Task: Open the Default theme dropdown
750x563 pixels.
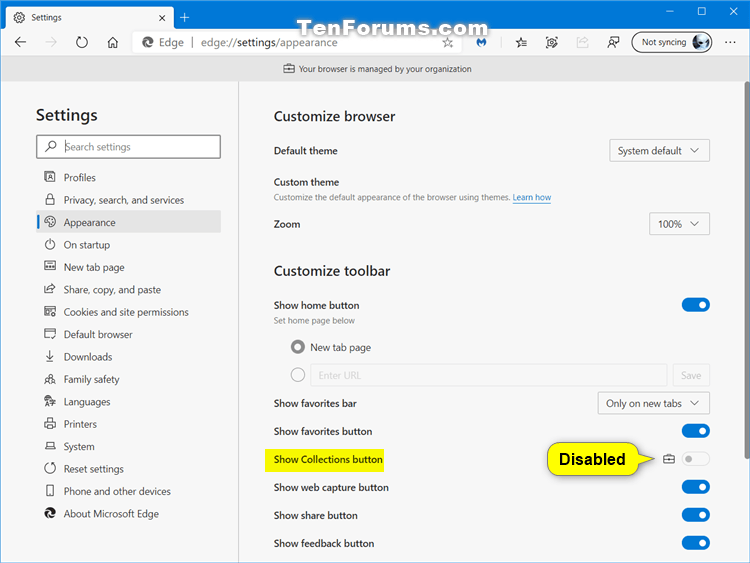Action: 659,151
